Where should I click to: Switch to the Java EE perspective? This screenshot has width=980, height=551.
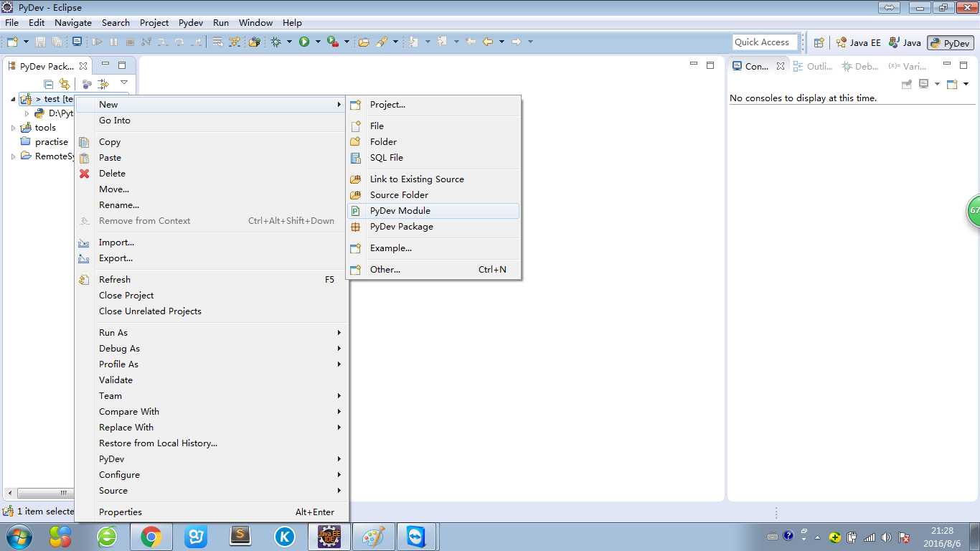(859, 42)
